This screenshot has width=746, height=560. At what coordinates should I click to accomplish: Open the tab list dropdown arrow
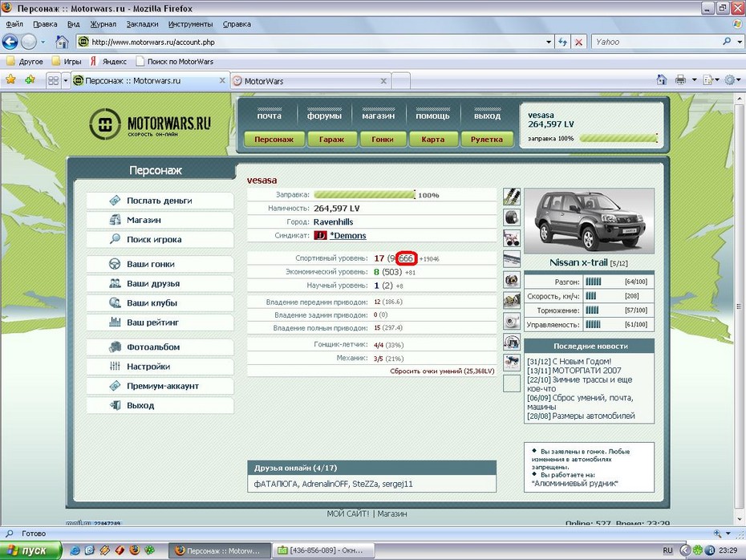(x=66, y=81)
